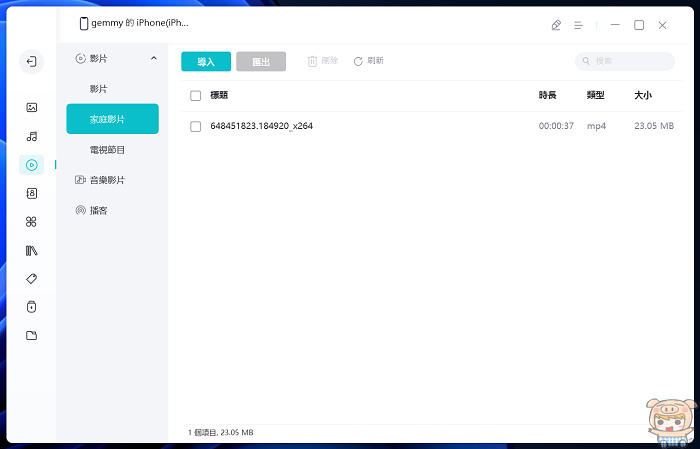
Task: Open the 音樂影片 category
Action: (x=107, y=180)
